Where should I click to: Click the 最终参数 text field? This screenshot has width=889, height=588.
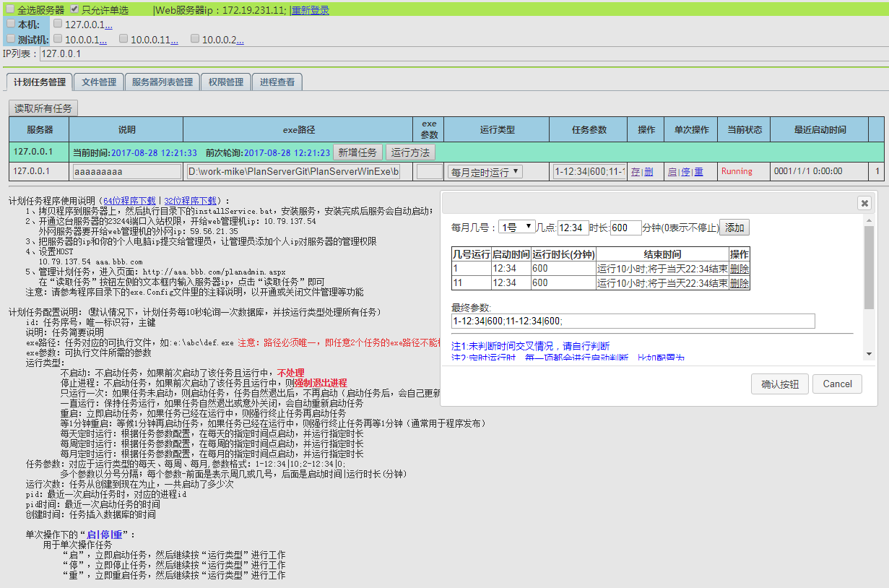coord(633,321)
